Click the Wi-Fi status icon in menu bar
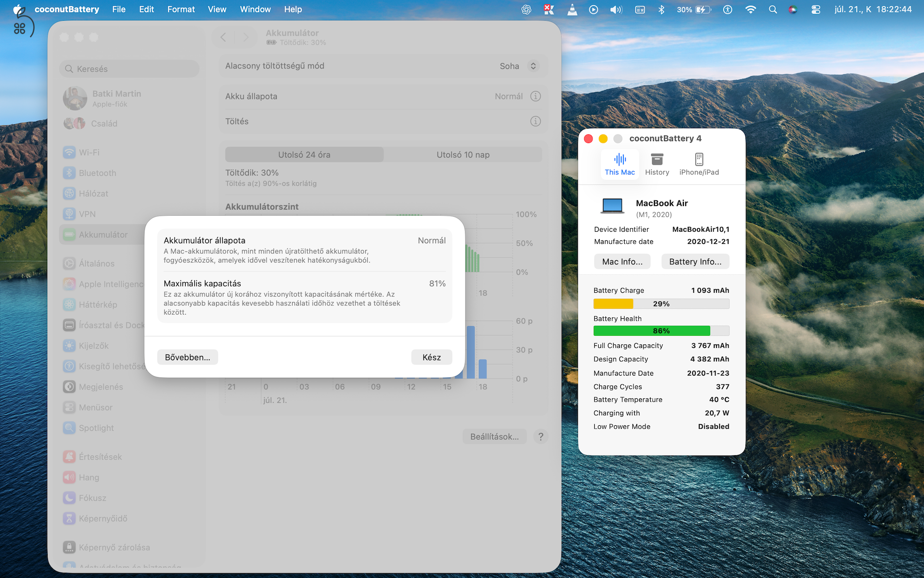 tap(750, 9)
